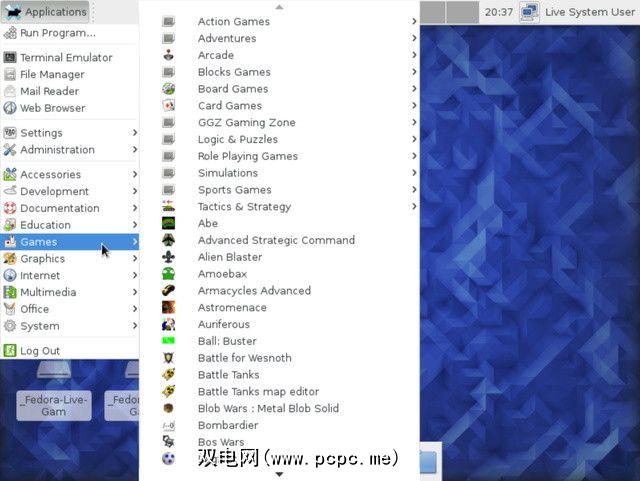The width and height of the screenshot is (640, 481).
Task: Click the Auriferous icon
Action: pyautogui.click(x=169, y=325)
